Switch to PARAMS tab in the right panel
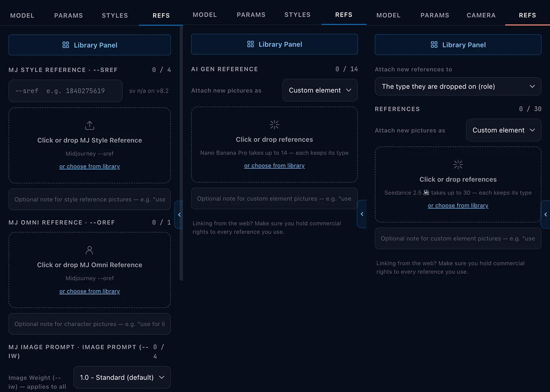The height and width of the screenshot is (392, 550). pyautogui.click(x=434, y=15)
